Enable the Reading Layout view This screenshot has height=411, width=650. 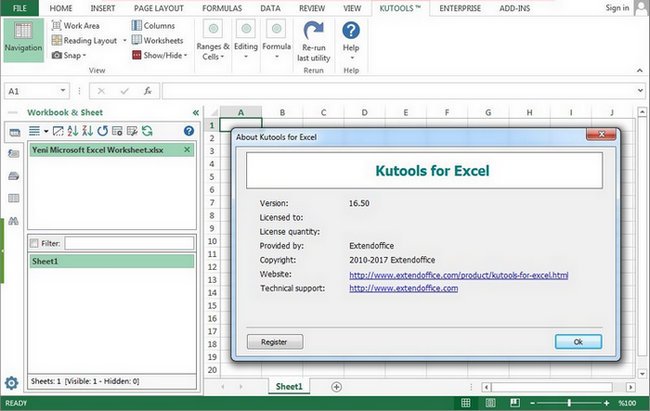click(85, 41)
